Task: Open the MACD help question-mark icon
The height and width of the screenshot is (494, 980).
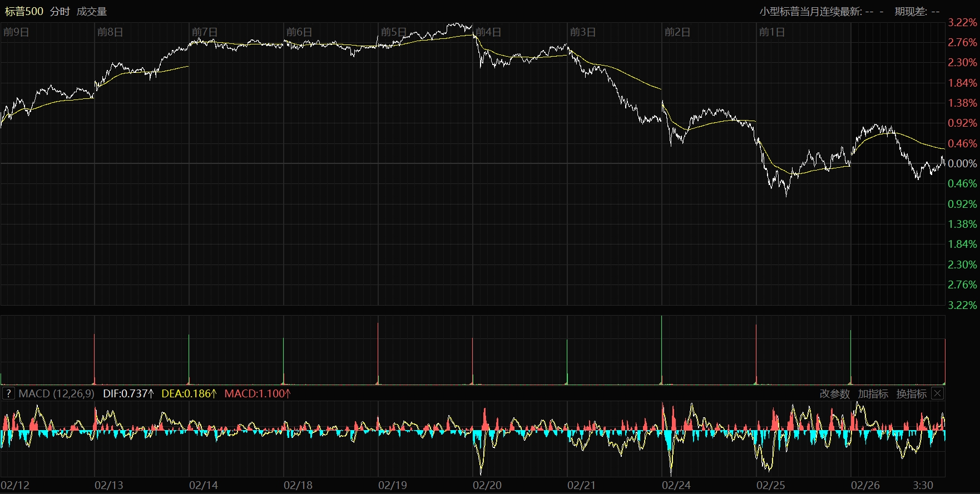Action: 8,393
